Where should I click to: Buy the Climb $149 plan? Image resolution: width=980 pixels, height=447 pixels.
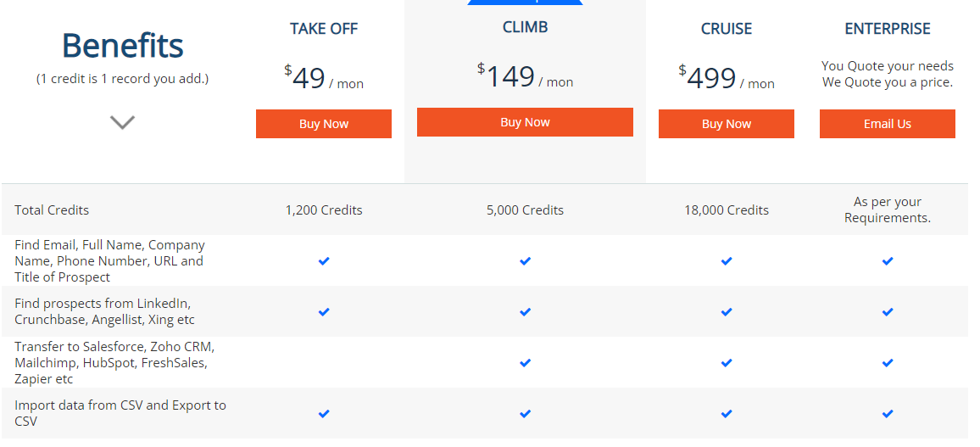tap(525, 122)
